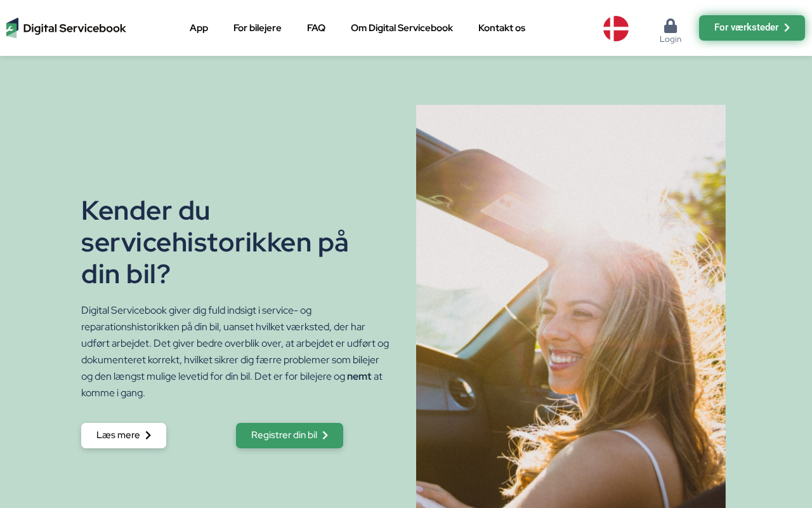The width and height of the screenshot is (812, 508).
Task: Click the green Registrer din bil button
Action: (289, 436)
